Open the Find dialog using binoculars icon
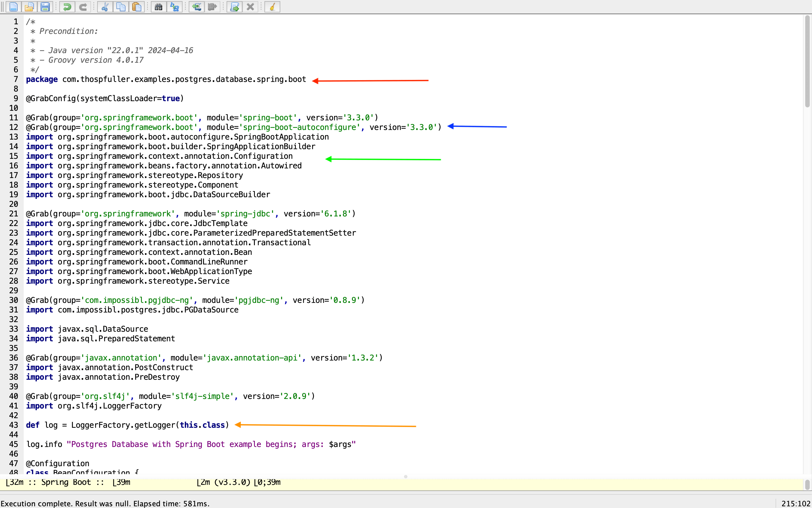Image resolution: width=812 pixels, height=508 pixels. (158, 7)
